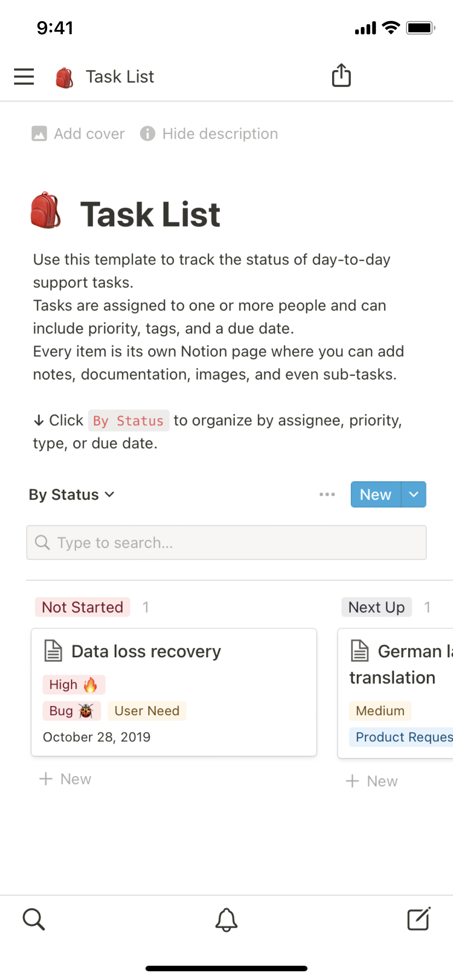Open the hamburger sidebar menu
This screenshot has width=453, height=980.
point(24,76)
